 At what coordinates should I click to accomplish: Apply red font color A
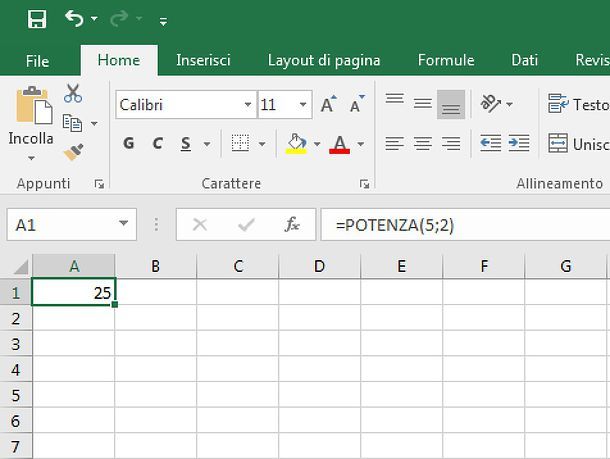[x=340, y=144]
